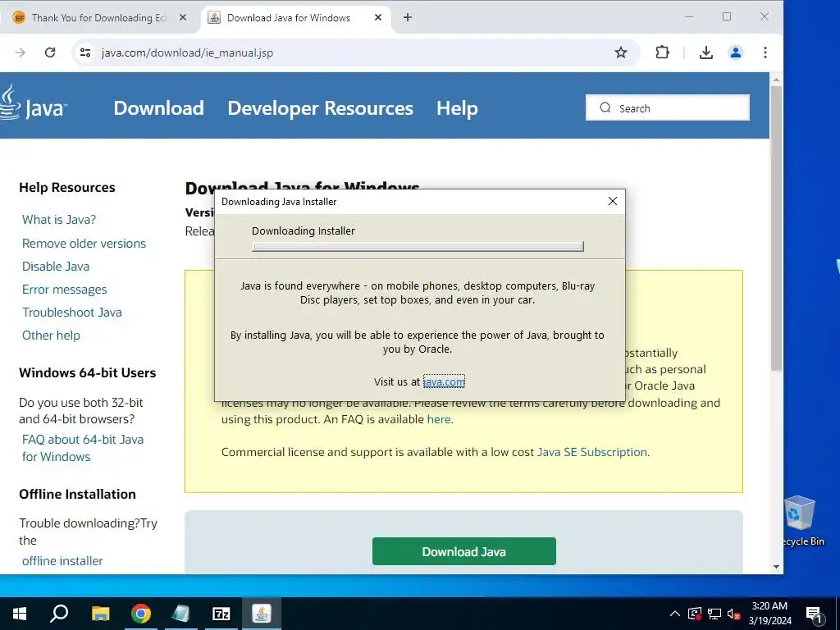
Task: Click the Downloading Installer progress bar
Action: point(418,246)
